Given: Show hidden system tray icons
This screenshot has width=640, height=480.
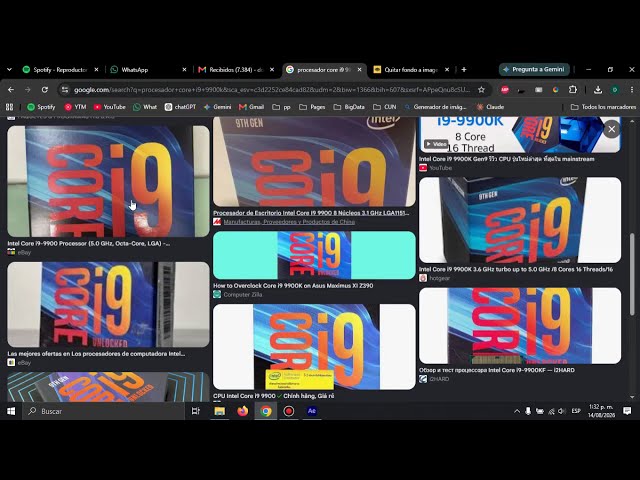Looking at the screenshot, I should pyautogui.click(x=517, y=411).
